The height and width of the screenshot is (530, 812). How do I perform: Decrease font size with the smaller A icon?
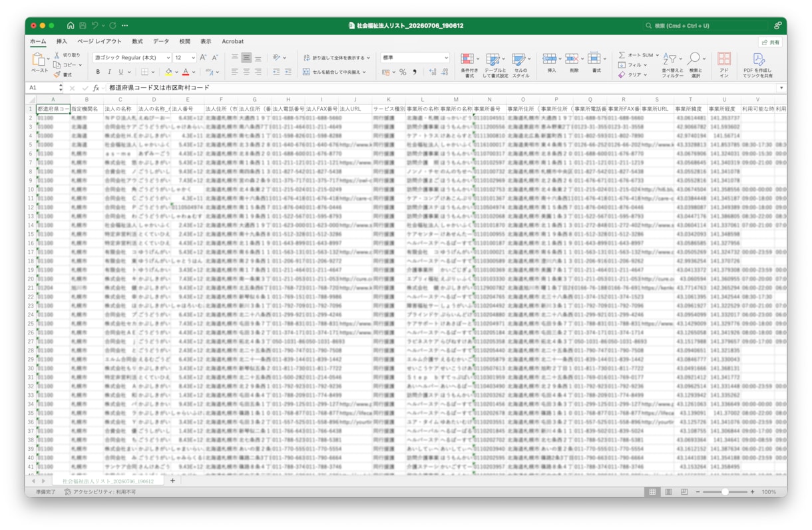point(215,58)
